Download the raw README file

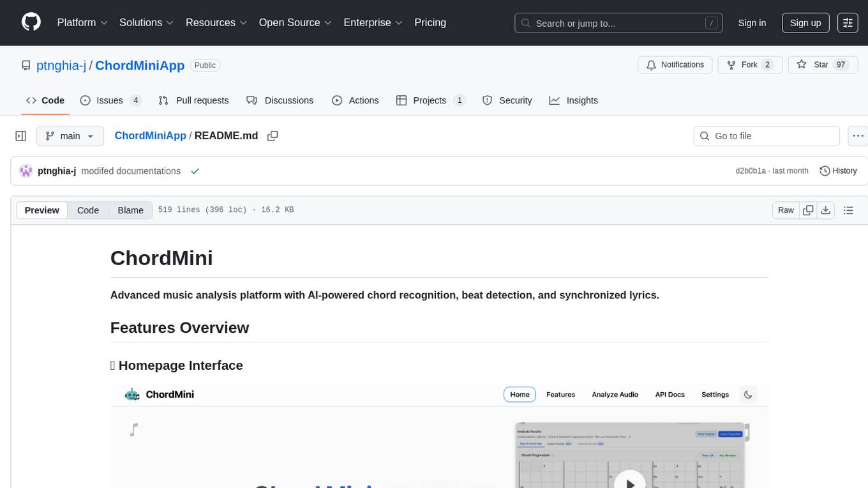click(x=826, y=210)
